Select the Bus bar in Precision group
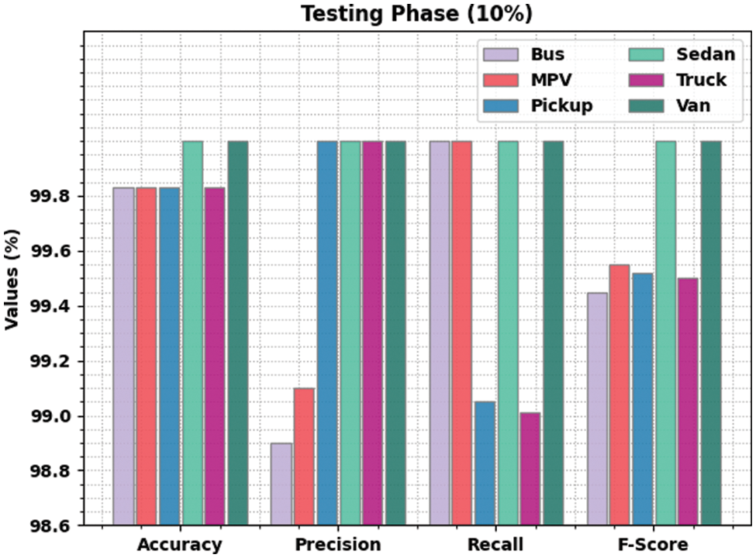The height and width of the screenshot is (558, 756). 281,484
